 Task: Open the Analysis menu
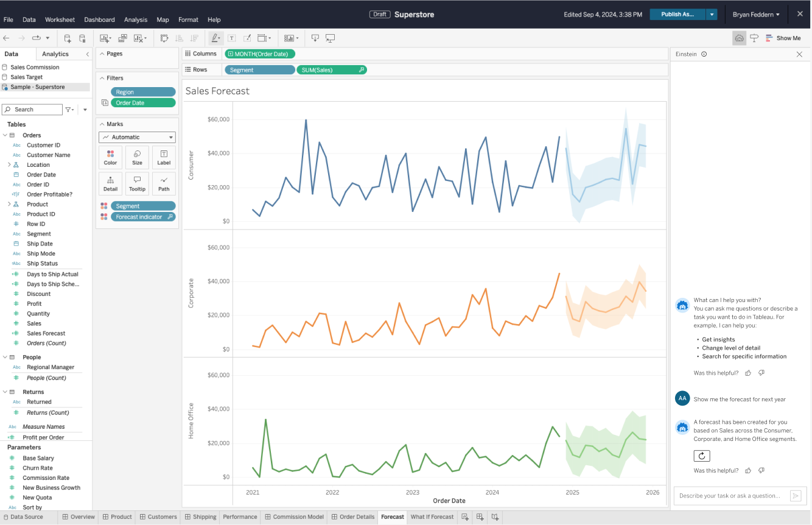[135, 19]
